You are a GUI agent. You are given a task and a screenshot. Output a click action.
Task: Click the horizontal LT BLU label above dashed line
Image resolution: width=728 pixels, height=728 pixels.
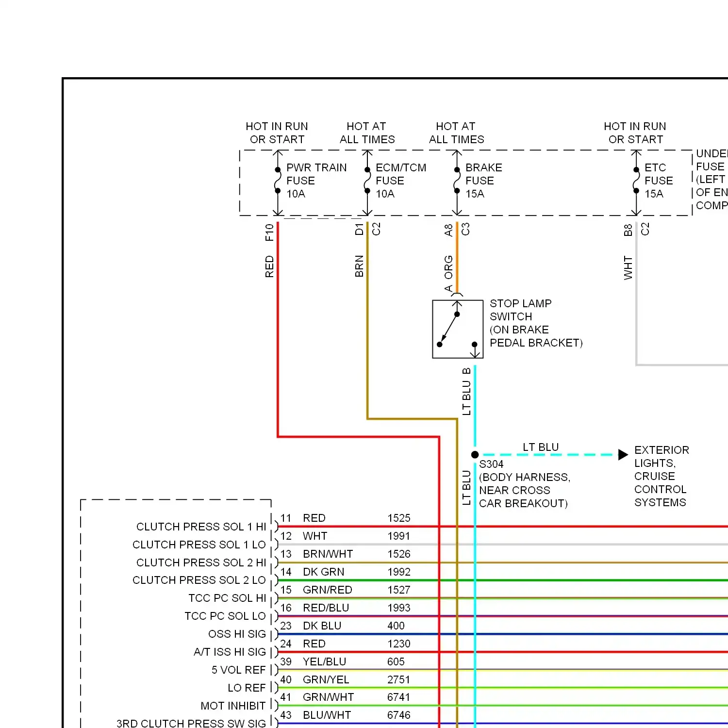(x=541, y=447)
